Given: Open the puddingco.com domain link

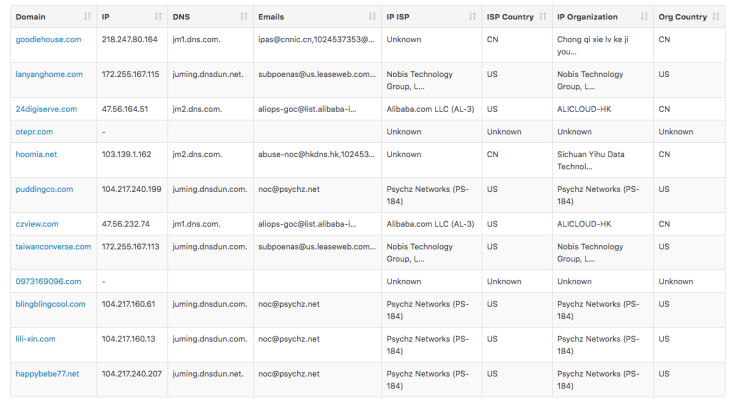Looking at the screenshot, I should [x=44, y=189].
